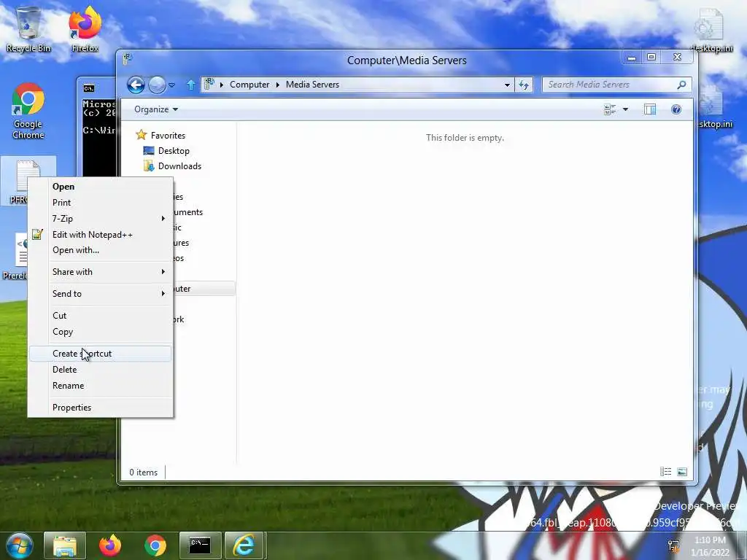Open the view options dropdown arrow
The image size is (747, 560).
[x=625, y=109]
